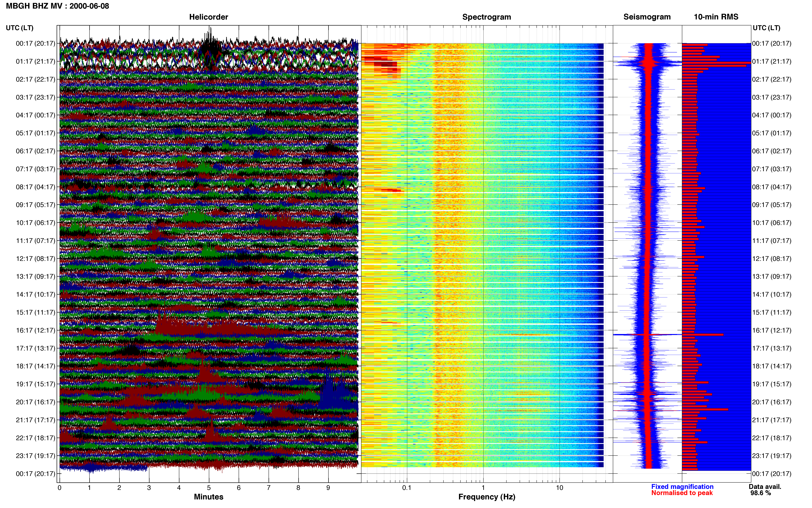Click left time label 23:17 (19:17)
Image resolution: width=812 pixels, height=508 pixels.
coord(36,456)
